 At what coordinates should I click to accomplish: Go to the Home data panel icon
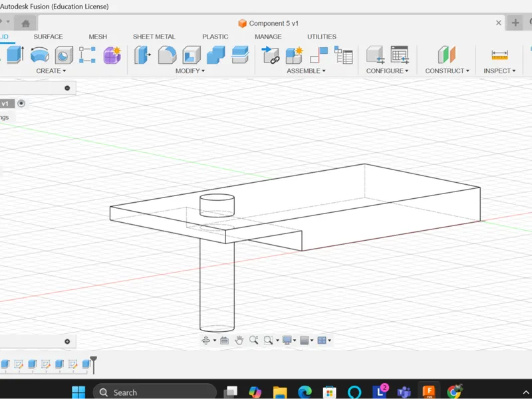point(26,23)
